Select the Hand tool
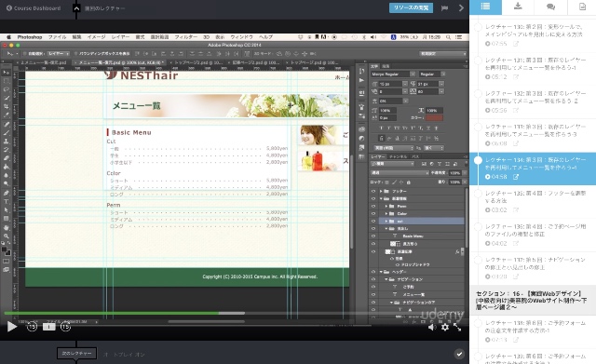596x364 pixels. tap(7, 227)
